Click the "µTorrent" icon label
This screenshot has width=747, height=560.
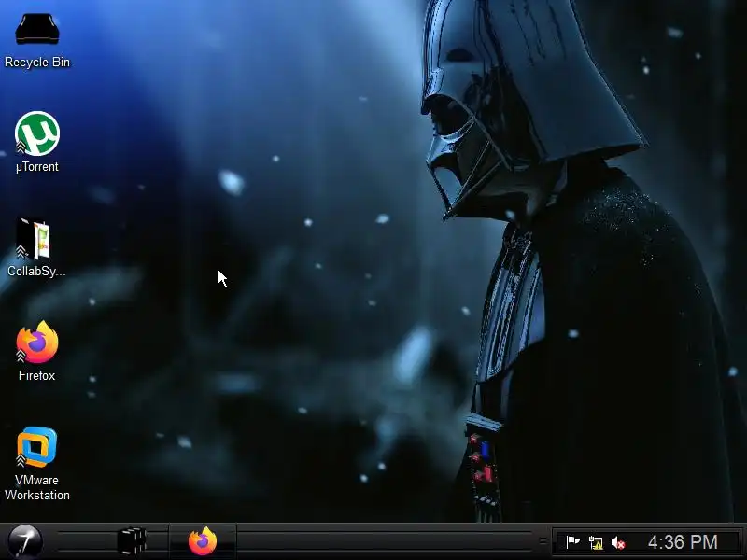[37, 167]
